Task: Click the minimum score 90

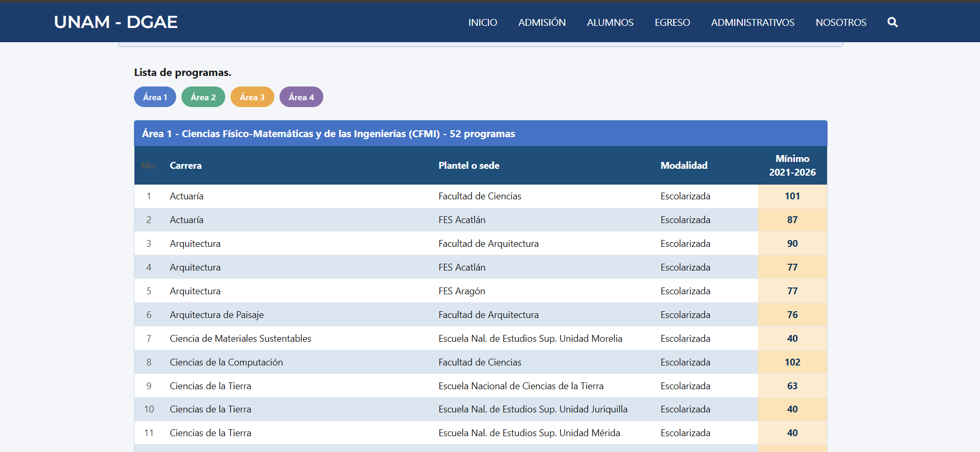Action: (792, 244)
